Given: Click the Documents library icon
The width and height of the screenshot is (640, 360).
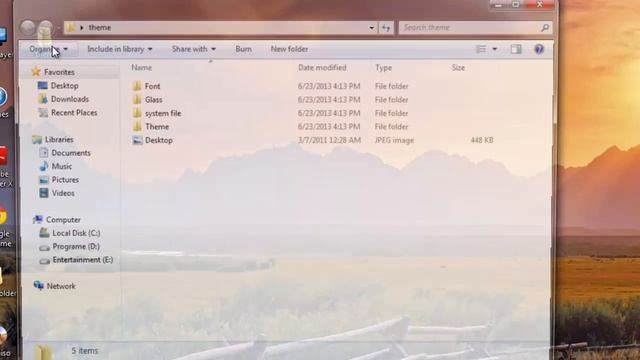Looking at the screenshot, I should [x=44, y=153].
